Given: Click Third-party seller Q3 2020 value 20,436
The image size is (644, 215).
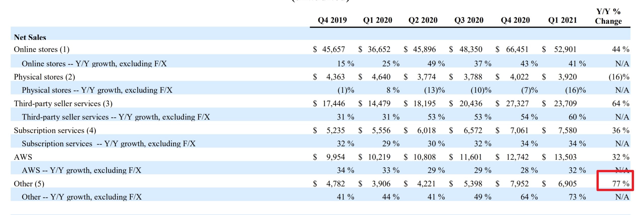Looking at the screenshot, I should click(471, 104).
